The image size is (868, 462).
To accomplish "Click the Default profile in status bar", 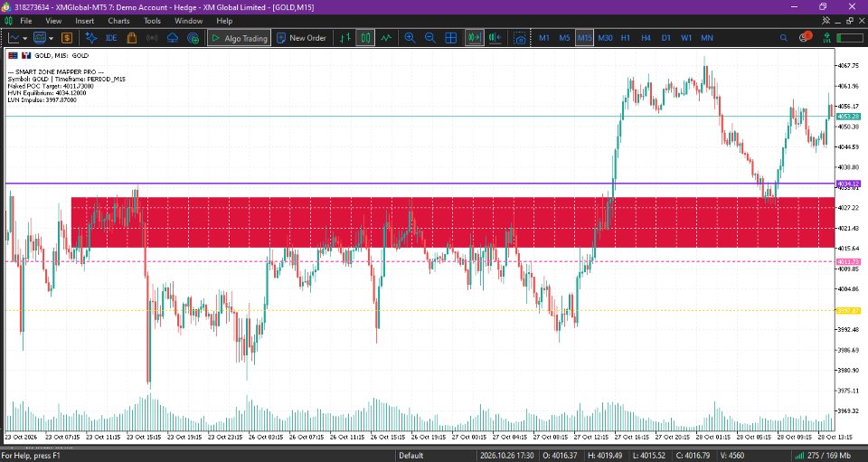I will (410, 456).
